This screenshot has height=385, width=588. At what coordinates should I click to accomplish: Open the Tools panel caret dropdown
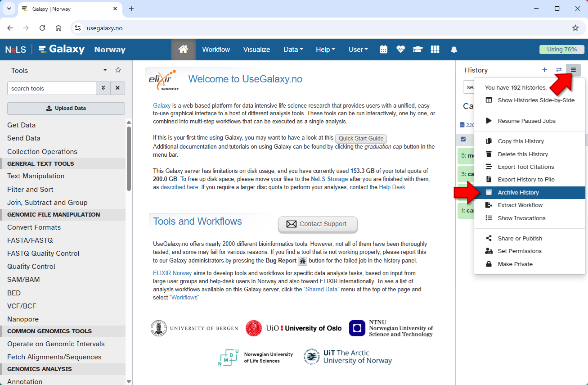(x=105, y=70)
